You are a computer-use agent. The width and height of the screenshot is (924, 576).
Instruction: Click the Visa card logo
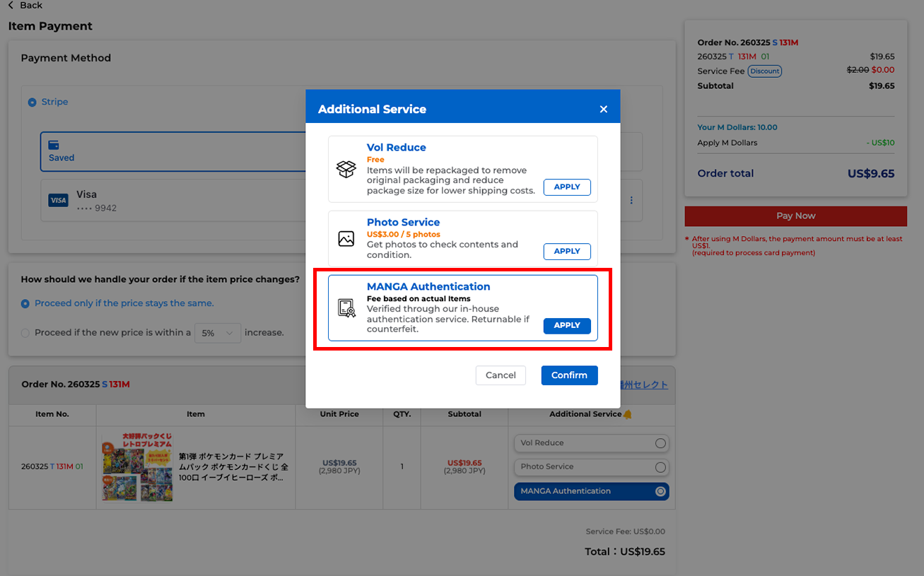(58, 201)
